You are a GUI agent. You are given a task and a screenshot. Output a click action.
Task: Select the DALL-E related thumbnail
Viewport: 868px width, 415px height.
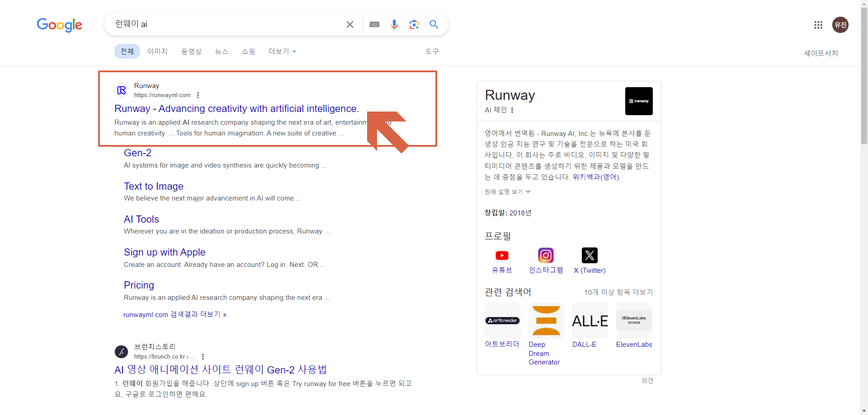[590, 321]
